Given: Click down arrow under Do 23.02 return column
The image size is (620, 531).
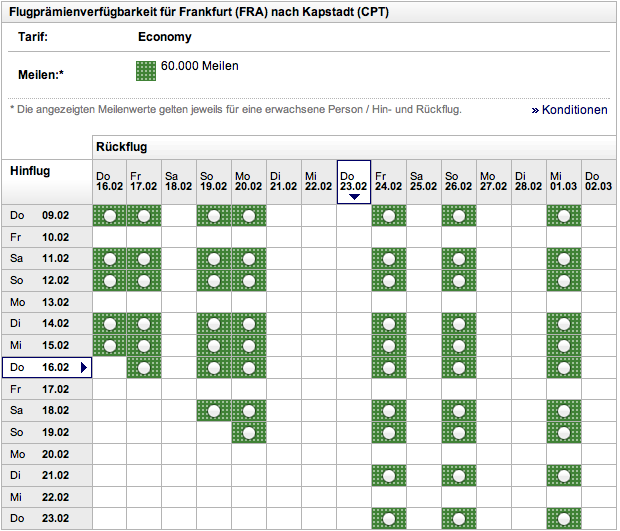Looking at the screenshot, I should 354,197.
